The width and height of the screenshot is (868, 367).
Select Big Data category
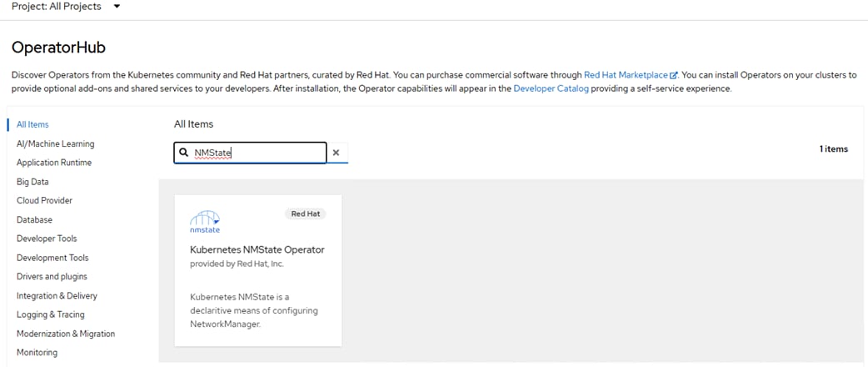point(32,182)
